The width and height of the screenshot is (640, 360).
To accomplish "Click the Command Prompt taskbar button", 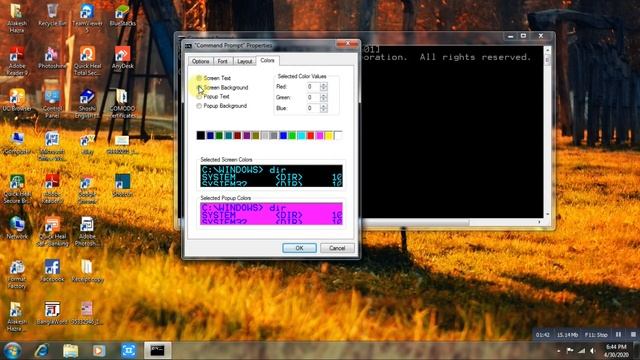I will pyautogui.click(x=158, y=350).
